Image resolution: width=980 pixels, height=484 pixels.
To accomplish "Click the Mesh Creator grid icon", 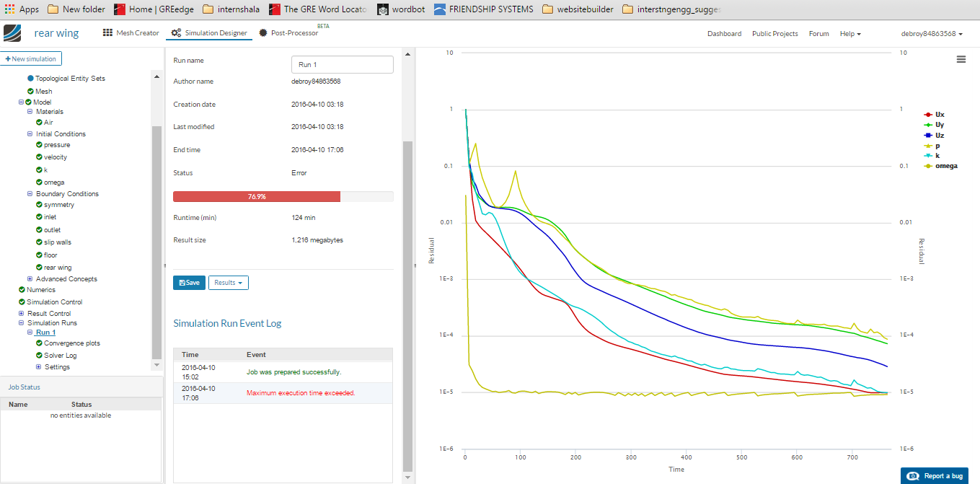I will [107, 33].
